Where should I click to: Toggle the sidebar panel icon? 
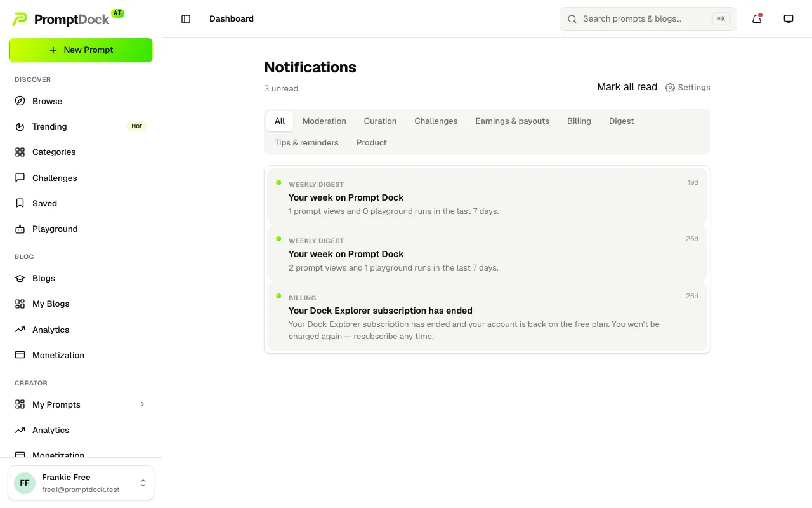point(186,19)
